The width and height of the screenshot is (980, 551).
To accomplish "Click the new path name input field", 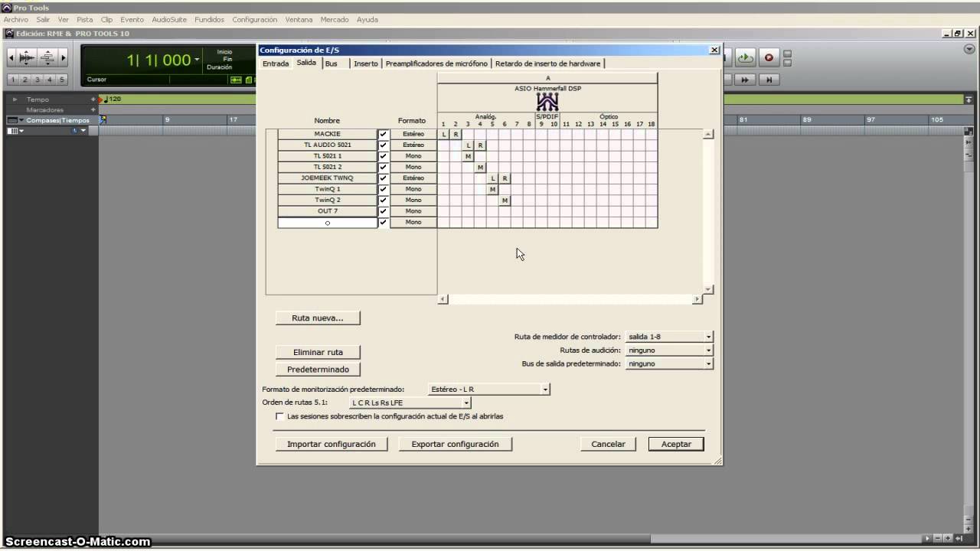I will point(328,223).
